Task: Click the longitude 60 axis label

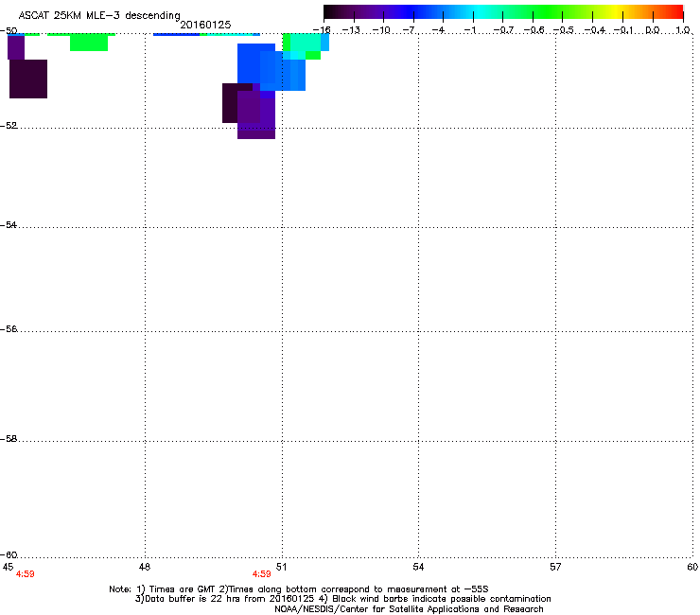Action: pos(692,567)
